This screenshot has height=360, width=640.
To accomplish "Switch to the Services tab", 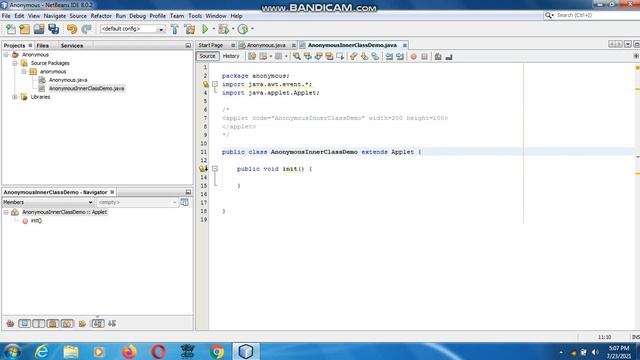I will [72, 46].
